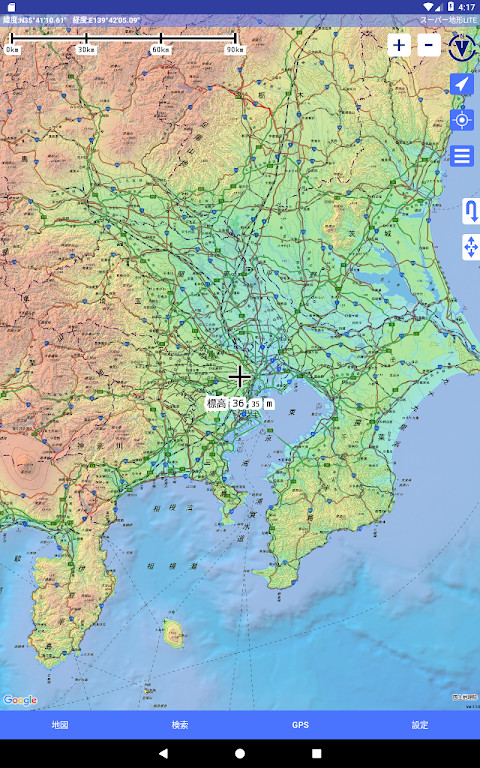
Task: Tap the 国土地理院 attribution label
Action: 465,697
